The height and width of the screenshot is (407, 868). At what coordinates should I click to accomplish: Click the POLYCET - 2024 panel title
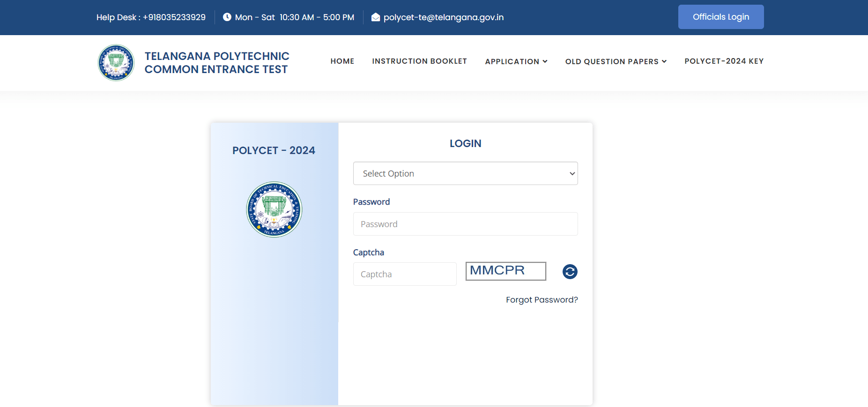coord(274,150)
